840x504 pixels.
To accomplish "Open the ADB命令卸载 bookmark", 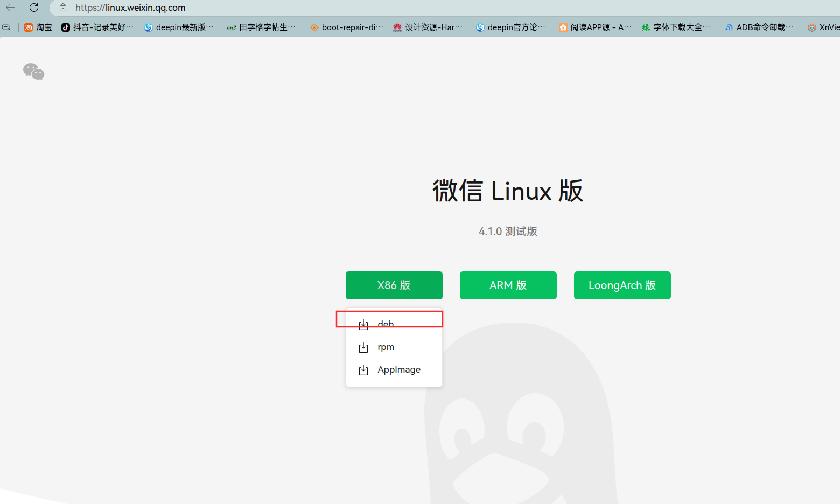I will point(759,27).
